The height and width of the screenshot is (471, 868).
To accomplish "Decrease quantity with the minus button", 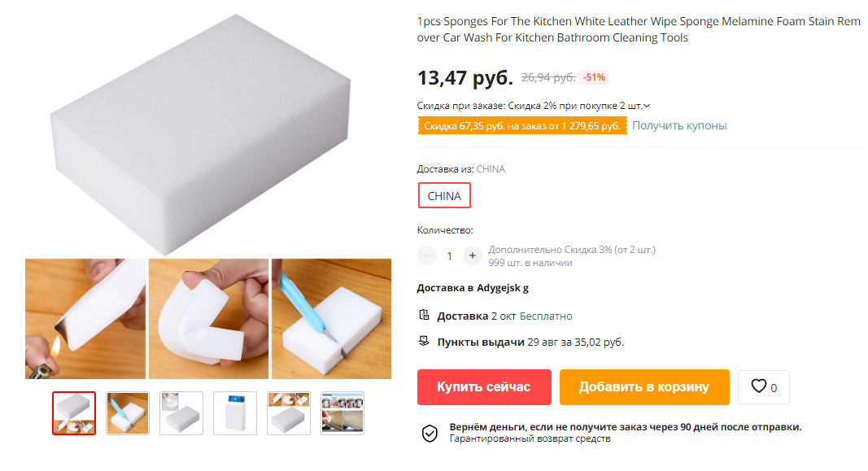I will 427,255.
